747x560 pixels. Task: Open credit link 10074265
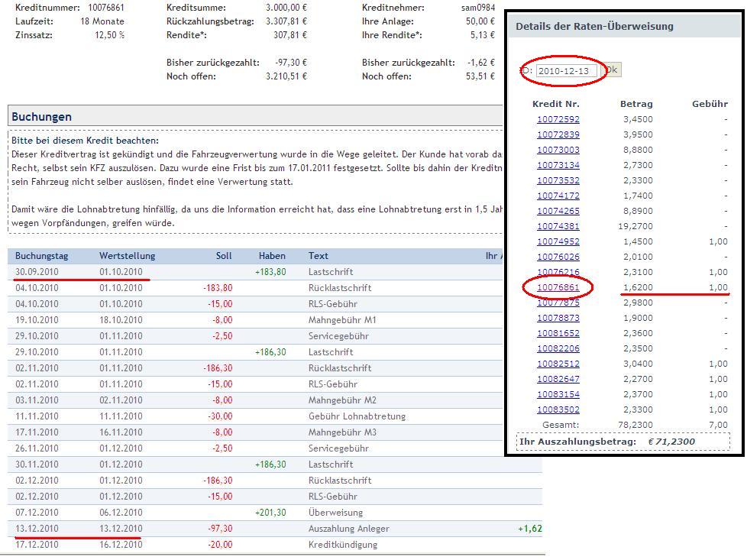pos(558,211)
